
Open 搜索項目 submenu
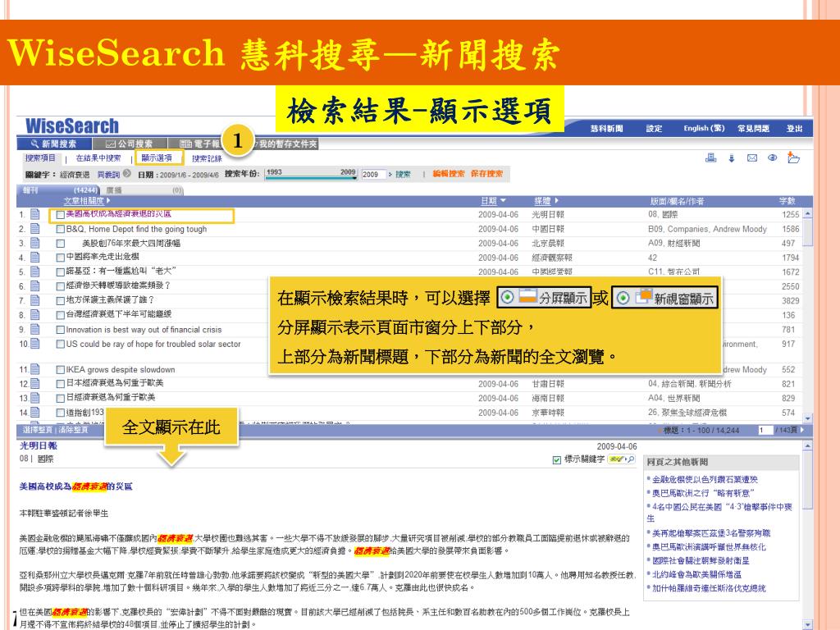click(40, 158)
